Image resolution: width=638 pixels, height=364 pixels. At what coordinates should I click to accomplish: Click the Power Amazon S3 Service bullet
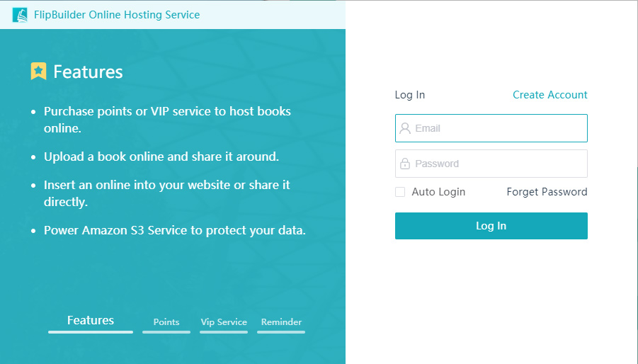[x=174, y=230]
